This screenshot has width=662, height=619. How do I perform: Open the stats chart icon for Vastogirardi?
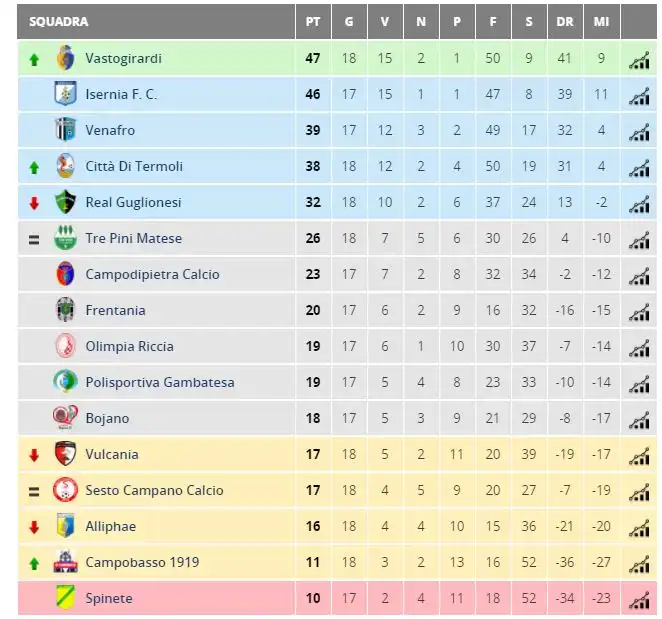coord(639,60)
